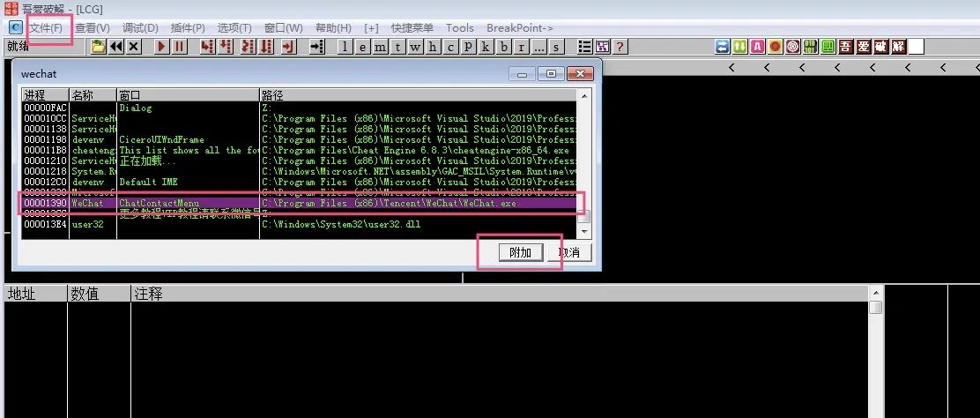Click the binary 010101 icon
Screen dimensions: 980x418
point(811,47)
